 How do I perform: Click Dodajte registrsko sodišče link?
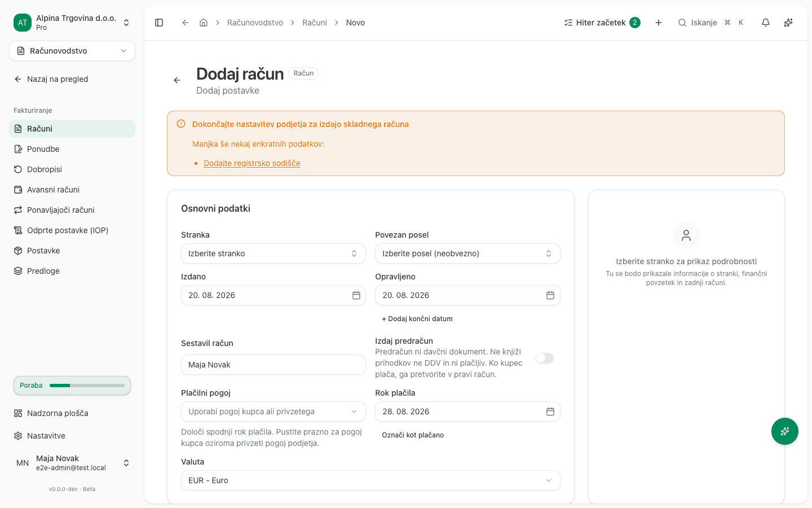click(251, 163)
